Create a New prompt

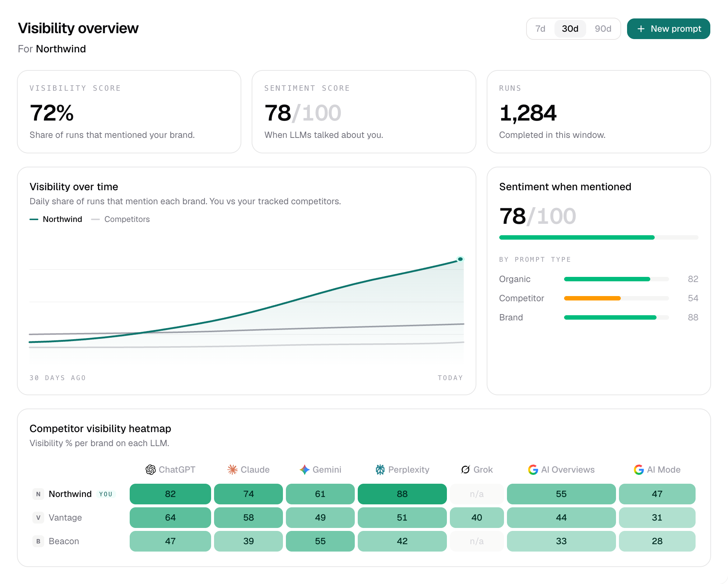point(668,29)
